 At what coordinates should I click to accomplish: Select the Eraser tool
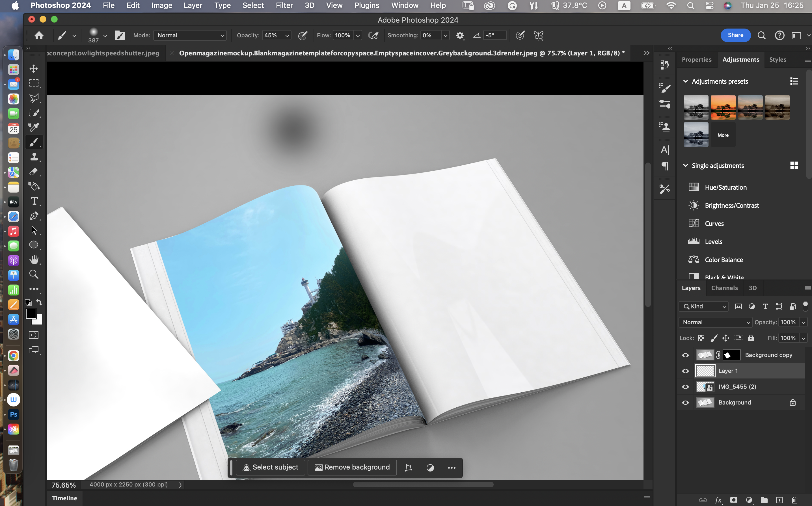(x=34, y=172)
